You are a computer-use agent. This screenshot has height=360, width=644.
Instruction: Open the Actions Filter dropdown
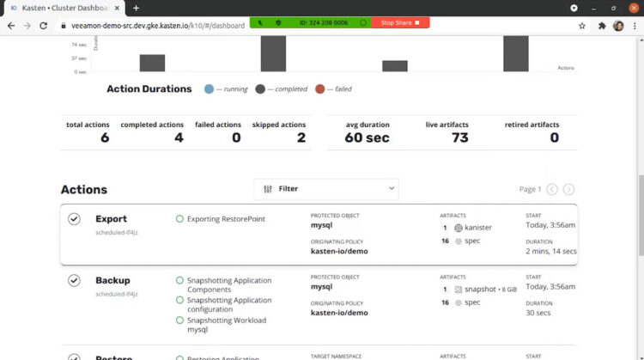tap(326, 189)
